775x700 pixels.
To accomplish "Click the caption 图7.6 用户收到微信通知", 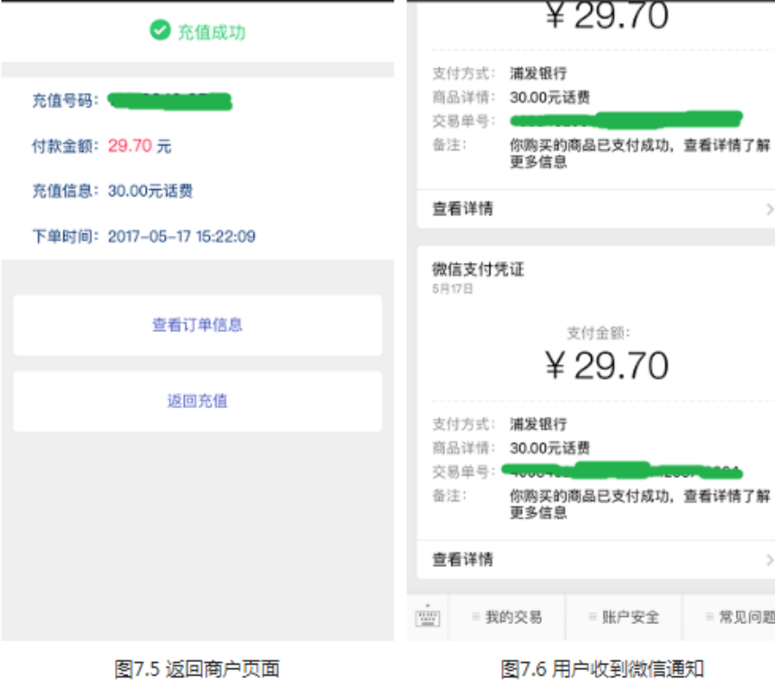I will (602, 669).
